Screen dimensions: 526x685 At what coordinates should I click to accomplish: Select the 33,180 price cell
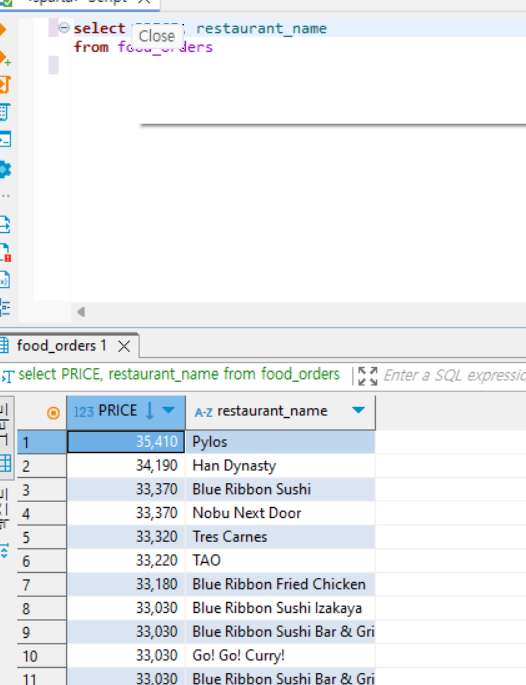click(126, 585)
